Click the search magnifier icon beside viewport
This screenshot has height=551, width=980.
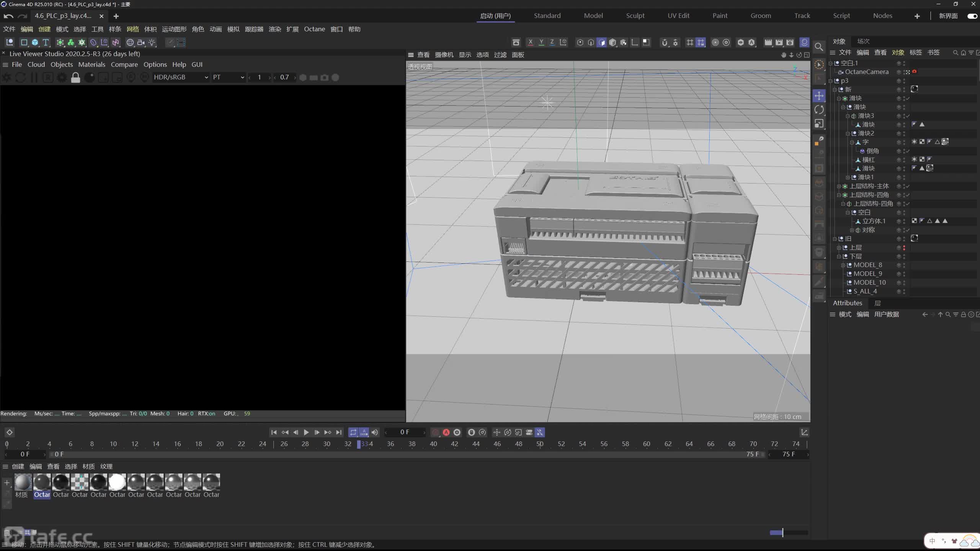(818, 47)
